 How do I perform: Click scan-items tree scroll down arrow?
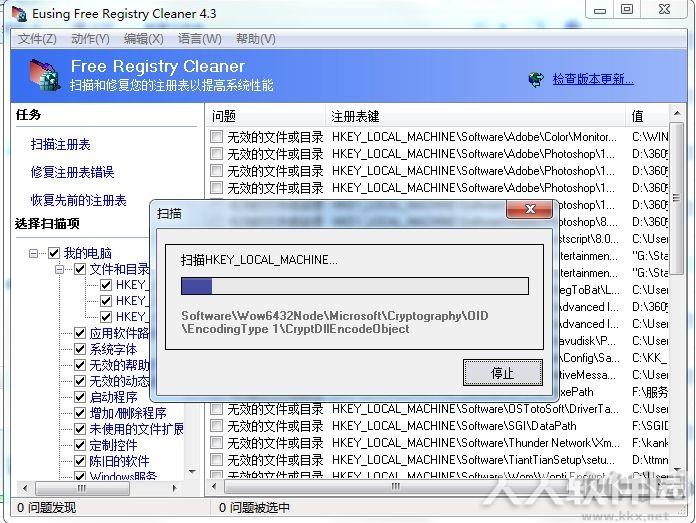[192, 471]
